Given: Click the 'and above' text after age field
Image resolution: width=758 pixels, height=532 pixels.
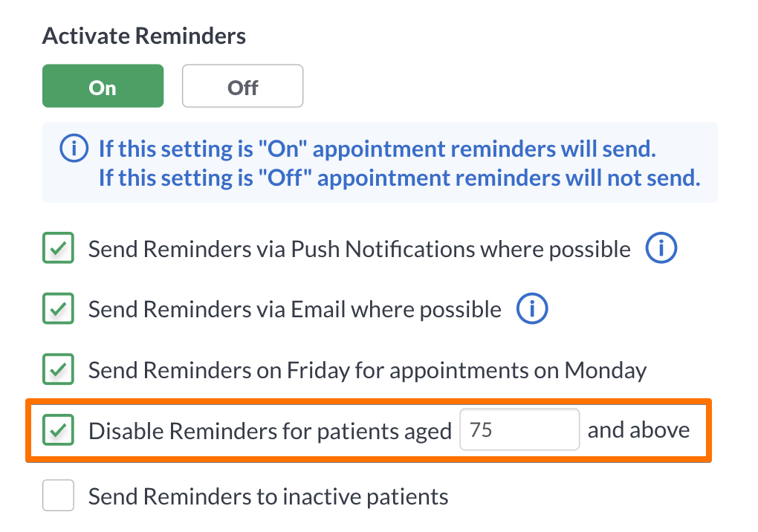Looking at the screenshot, I should (x=638, y=429).
